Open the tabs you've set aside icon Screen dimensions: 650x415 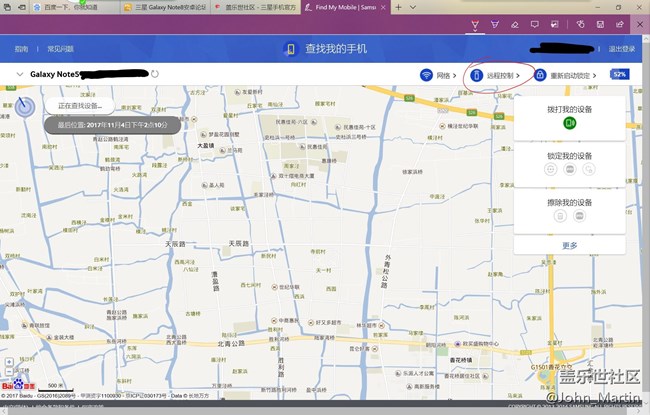click(7, 7)
